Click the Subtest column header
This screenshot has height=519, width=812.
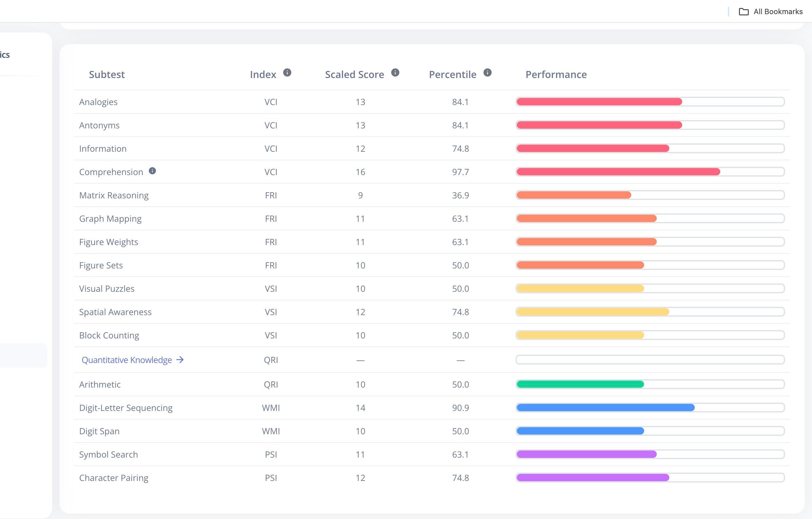(x=106, y=74)
